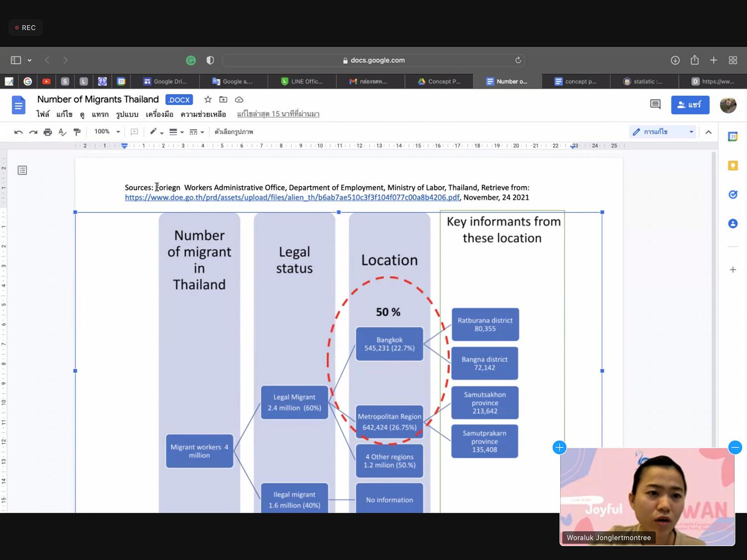Show Safari tab overview grid

point(733,60)
